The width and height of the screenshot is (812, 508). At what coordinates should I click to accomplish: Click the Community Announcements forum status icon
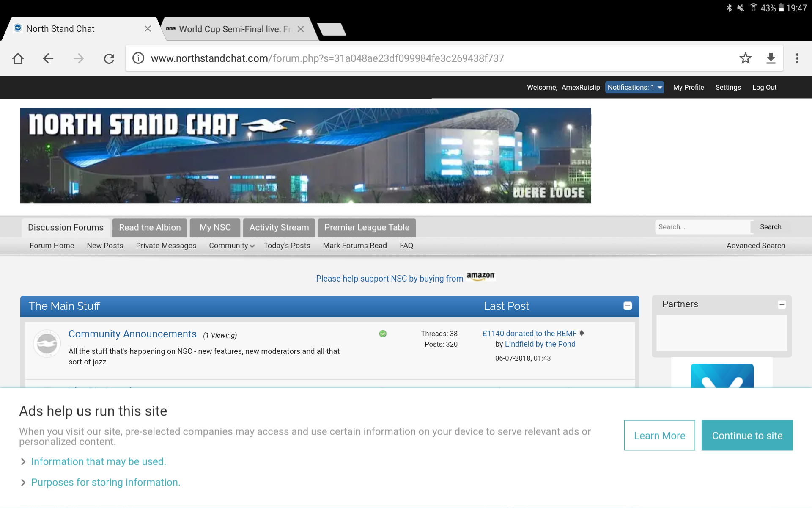pos(47,343)
